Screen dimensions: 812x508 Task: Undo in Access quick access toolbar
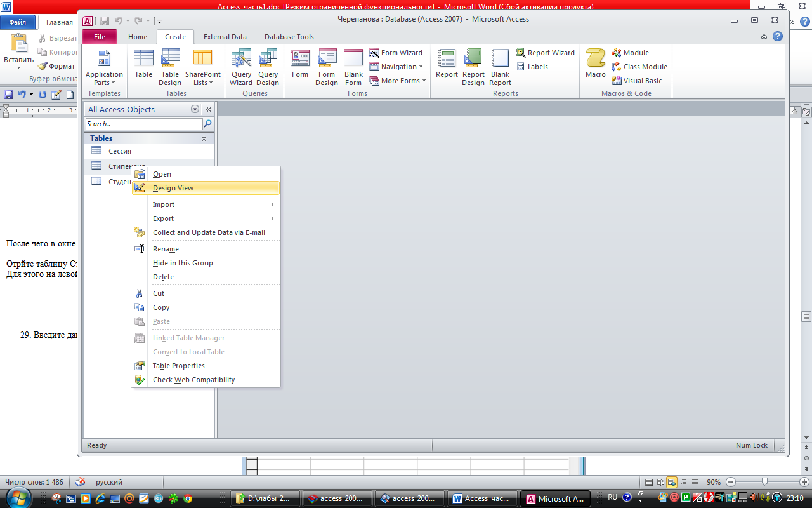pos(118,21)
